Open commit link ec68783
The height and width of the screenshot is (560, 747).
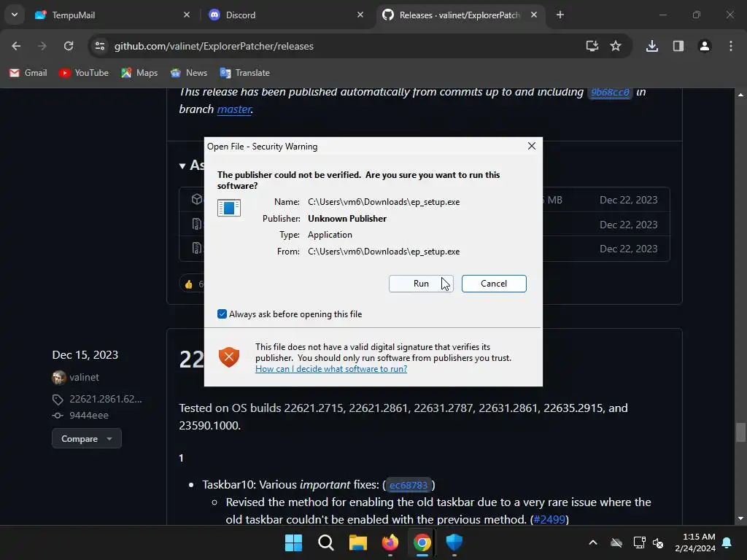point(409,485)
